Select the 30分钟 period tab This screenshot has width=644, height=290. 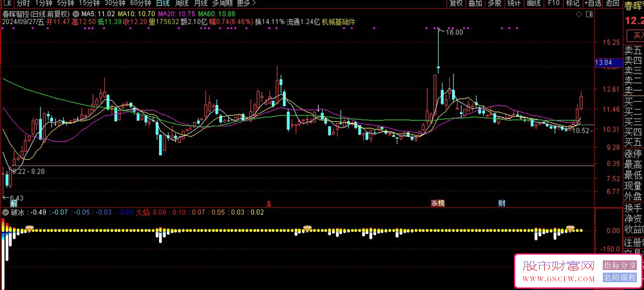pyautogui.click(x=115, y=3)
